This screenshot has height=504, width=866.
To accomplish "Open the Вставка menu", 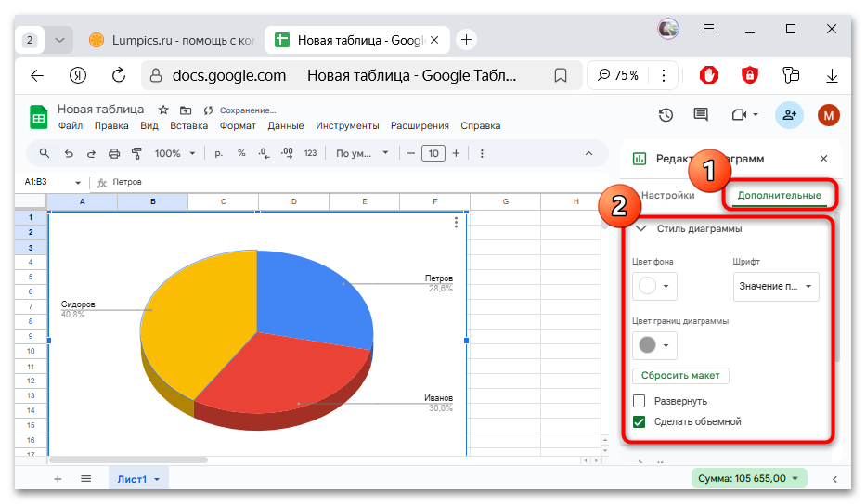I will [x=188, y=126].
